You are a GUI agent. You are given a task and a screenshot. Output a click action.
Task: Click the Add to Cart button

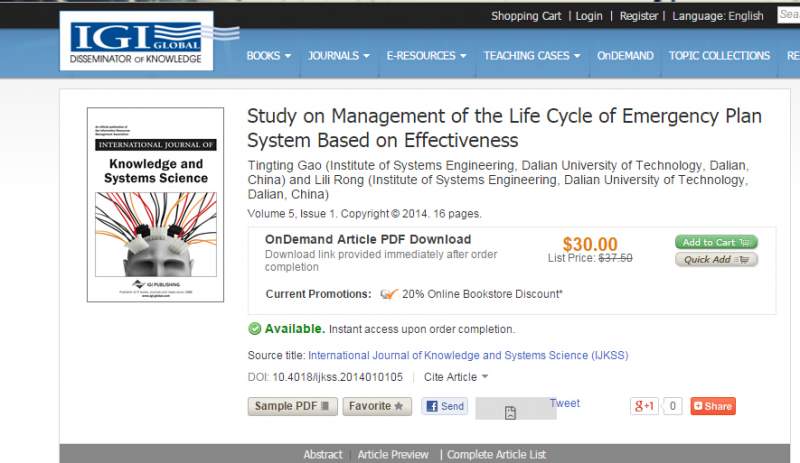[x=716, y=242]
